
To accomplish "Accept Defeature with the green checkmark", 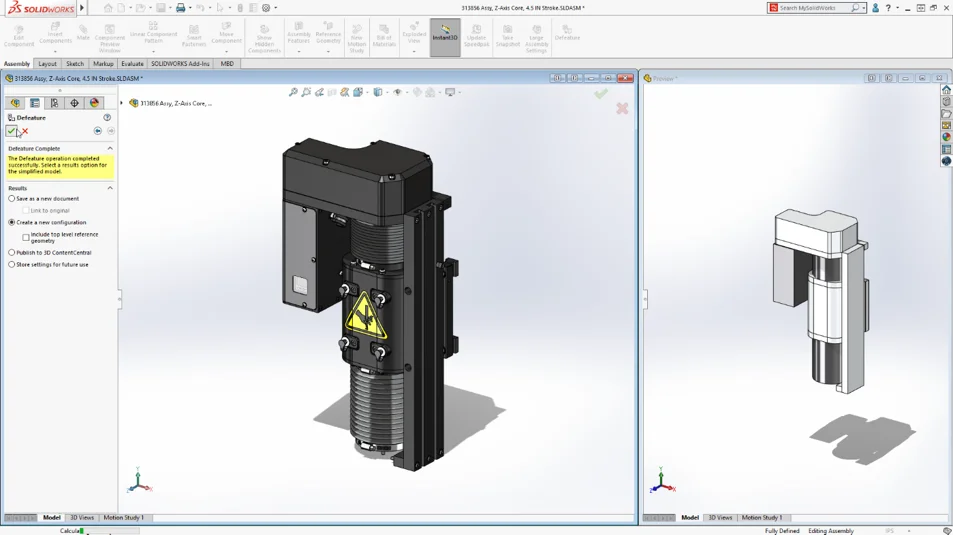I will pos(11,131).
